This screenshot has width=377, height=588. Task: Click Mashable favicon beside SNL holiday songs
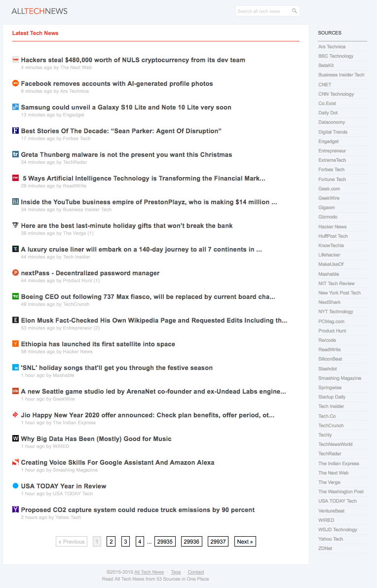click(x=15, y=367)
